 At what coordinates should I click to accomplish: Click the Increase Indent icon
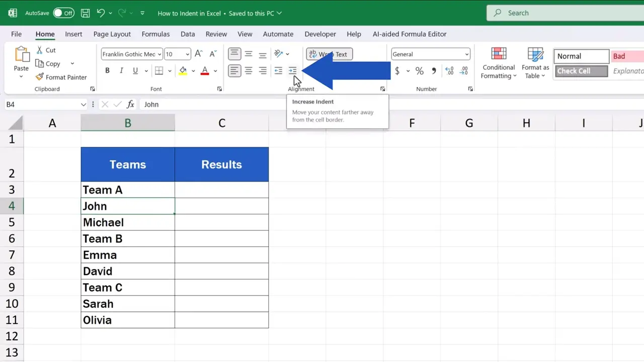coord(292,70)
